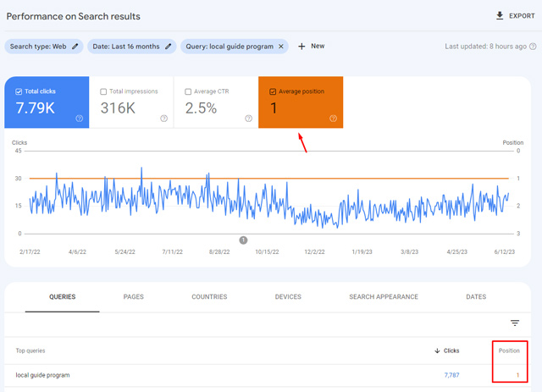Disable the Average position checkbox
This screenshot has width=542, height=392.
tap(272, 91)
